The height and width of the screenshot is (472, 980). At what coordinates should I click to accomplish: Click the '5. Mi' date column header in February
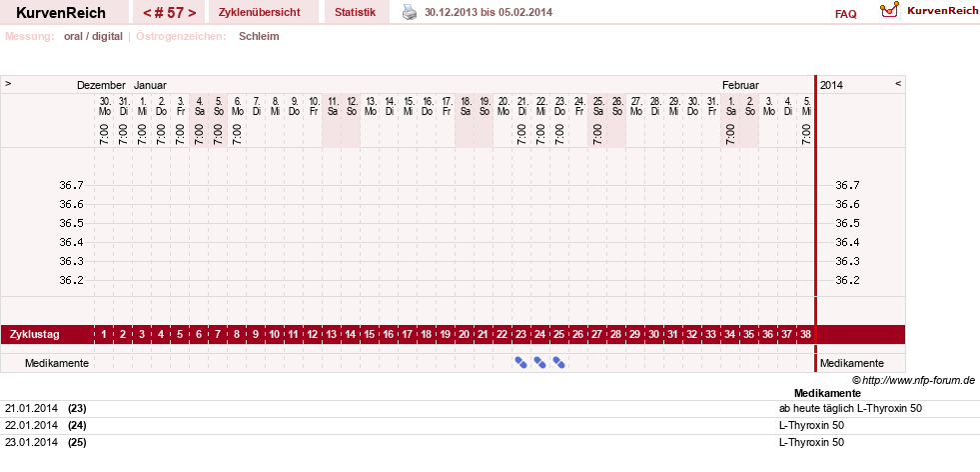tap(806, 106)
